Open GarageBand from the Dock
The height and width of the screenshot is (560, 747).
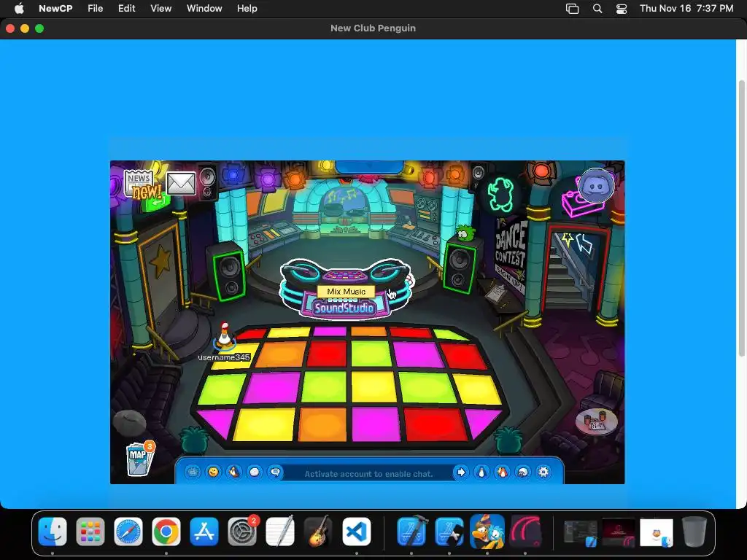[318, 532]
